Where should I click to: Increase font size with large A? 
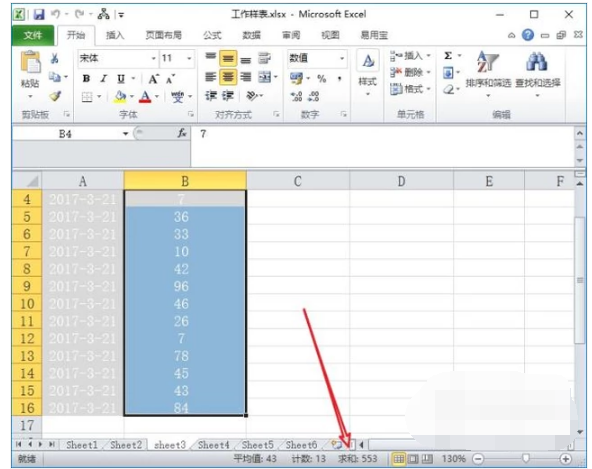(153, 79)
